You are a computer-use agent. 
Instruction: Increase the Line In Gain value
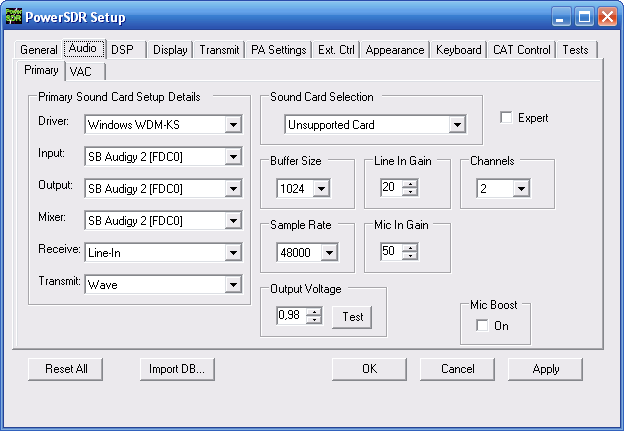tap(410, 183)
